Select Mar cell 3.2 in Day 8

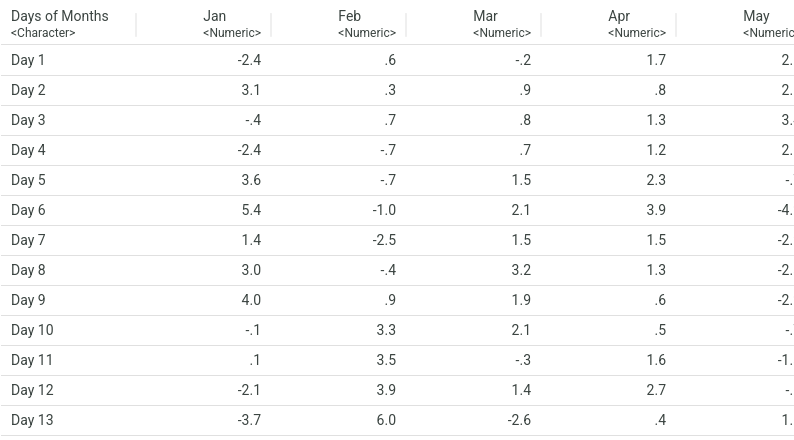pyautogui.click(x=520, y=270)
